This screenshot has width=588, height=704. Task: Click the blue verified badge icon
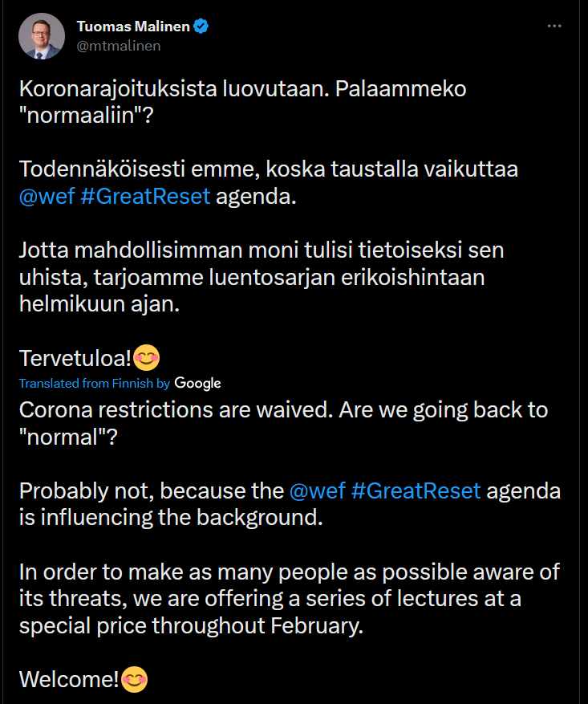[201, 26]
